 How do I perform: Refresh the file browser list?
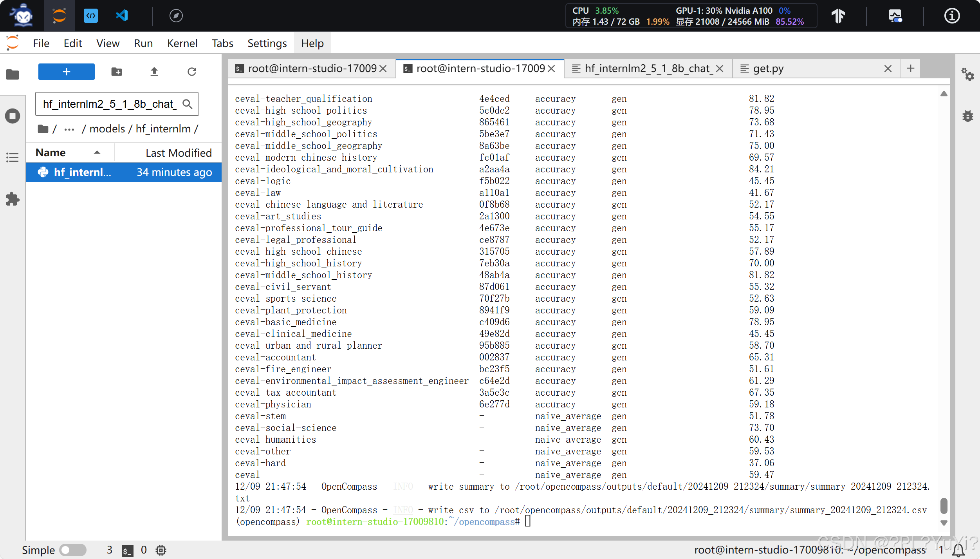[191, 72]
